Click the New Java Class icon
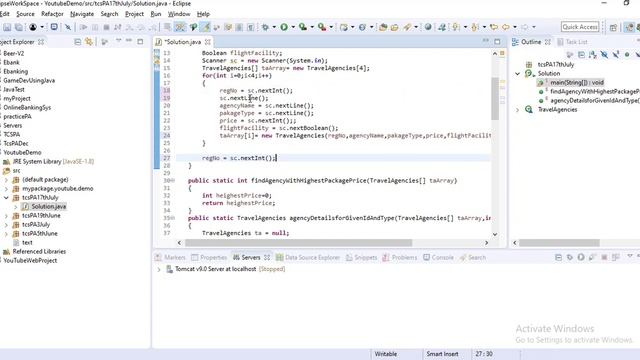The width and height of the screenshot is (640, 360). 362,27
